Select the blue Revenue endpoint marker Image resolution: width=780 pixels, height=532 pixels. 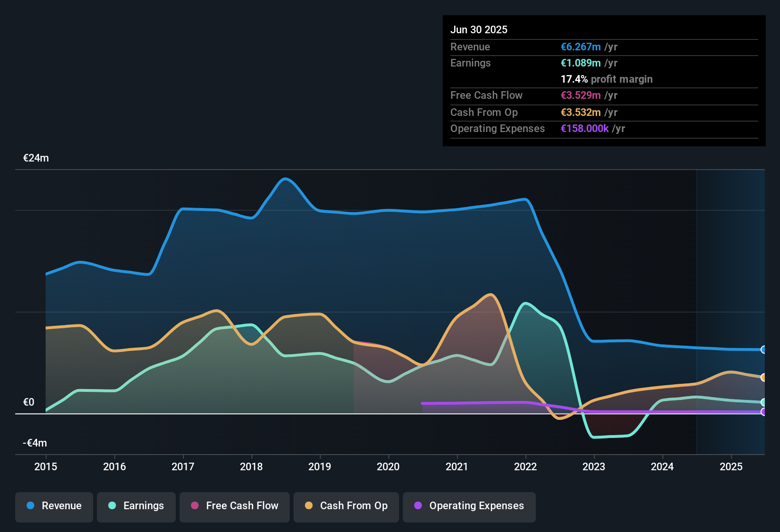763,350
